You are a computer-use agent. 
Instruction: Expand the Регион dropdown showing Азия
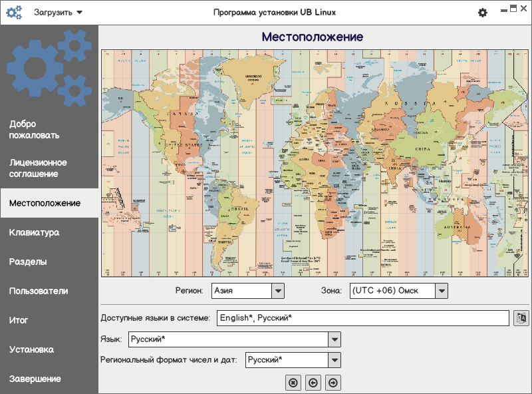point(278,291)
